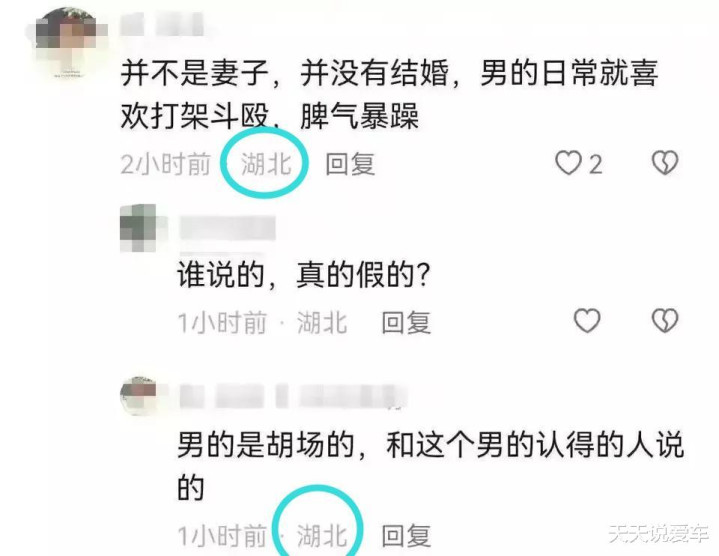
Task: Click the '2小时前' timestamp
Action: click(166, 164)
